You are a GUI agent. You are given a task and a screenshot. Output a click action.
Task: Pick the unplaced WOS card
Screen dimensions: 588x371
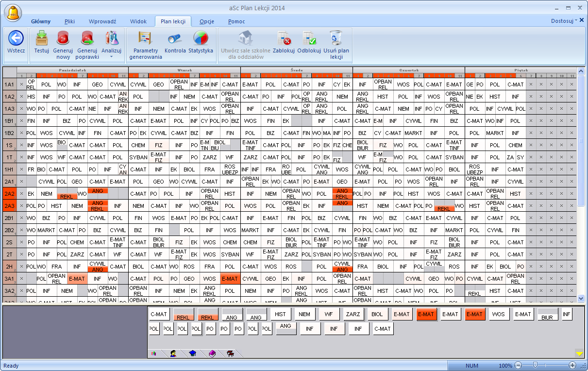[499, 314]
